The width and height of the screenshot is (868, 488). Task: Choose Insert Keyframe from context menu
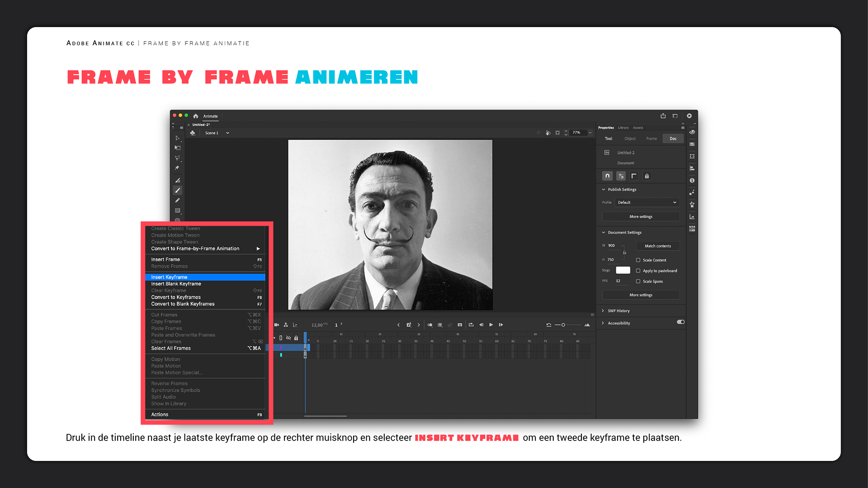(x=169, y=277)
